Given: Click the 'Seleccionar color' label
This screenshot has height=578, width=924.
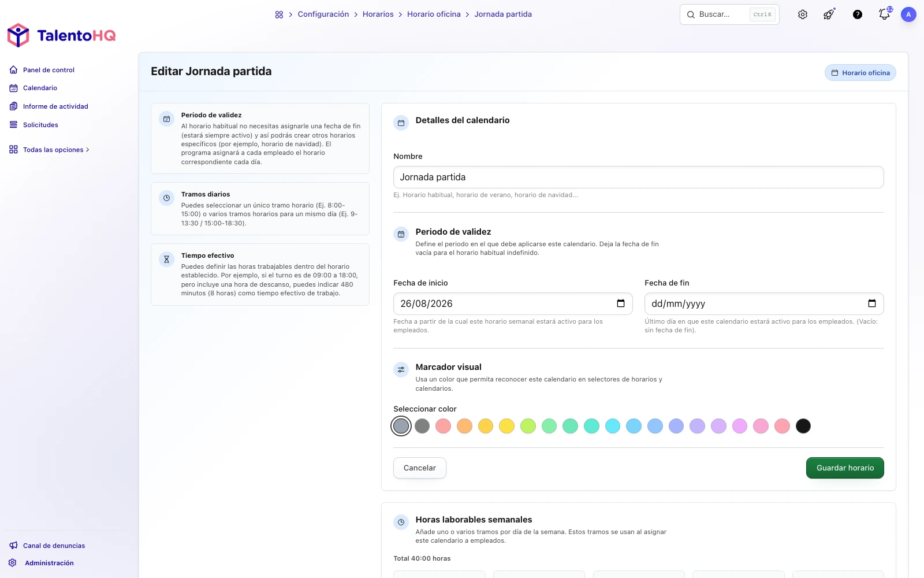Looking at the screenshot, I should coord(425,409).
